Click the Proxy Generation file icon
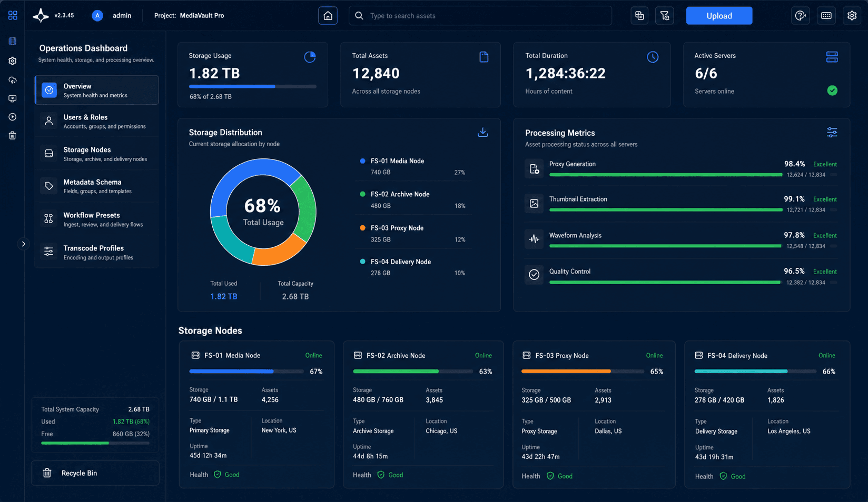 tap(534, 169)
